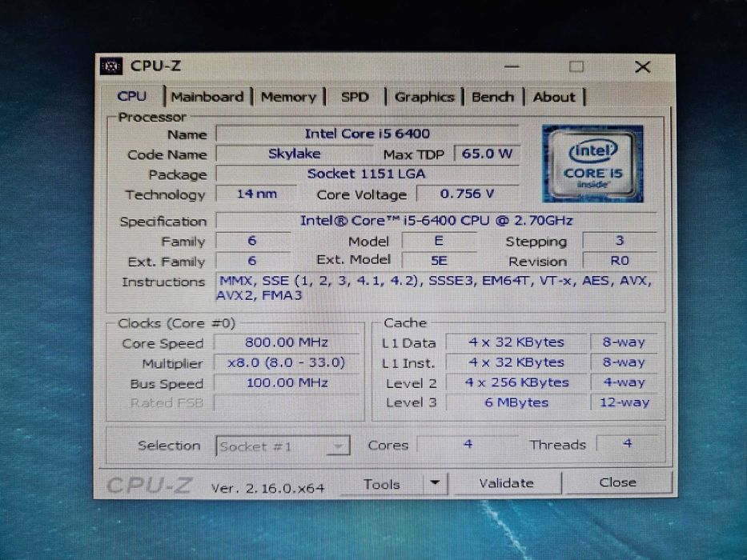Viewport: 747px width, 560px height.
Task: Click the Tools button
Action: pos(382,484)
